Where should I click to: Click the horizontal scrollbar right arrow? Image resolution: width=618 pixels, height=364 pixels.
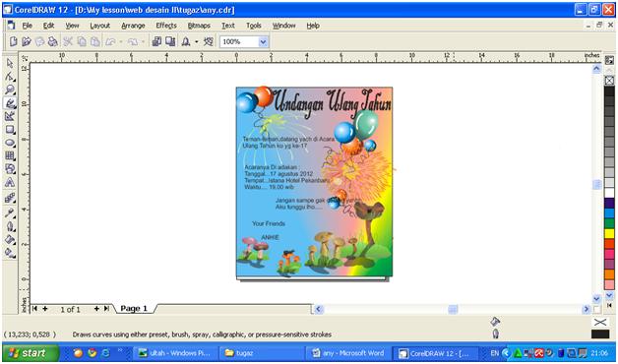(587, 309)
